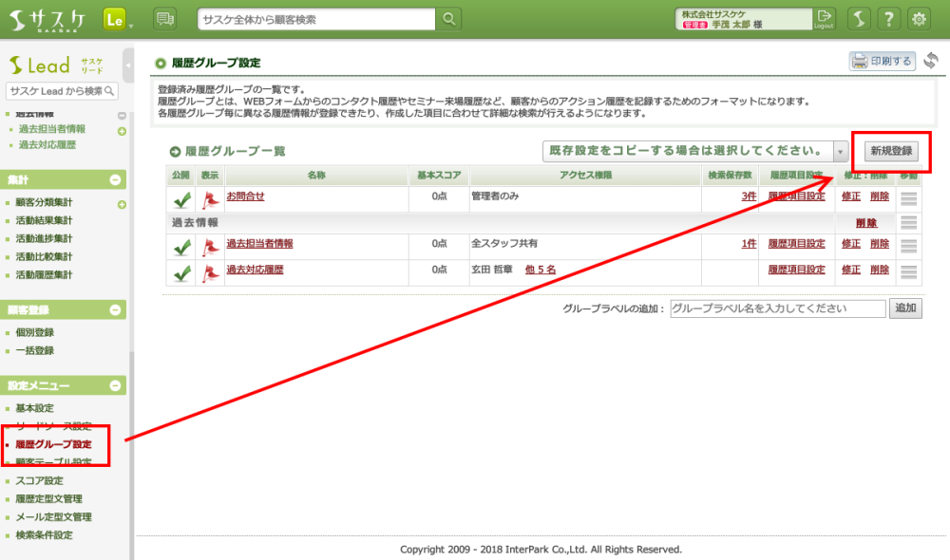Toggle the 公開 checkmark for お問合せ

(x=181, y=197)
